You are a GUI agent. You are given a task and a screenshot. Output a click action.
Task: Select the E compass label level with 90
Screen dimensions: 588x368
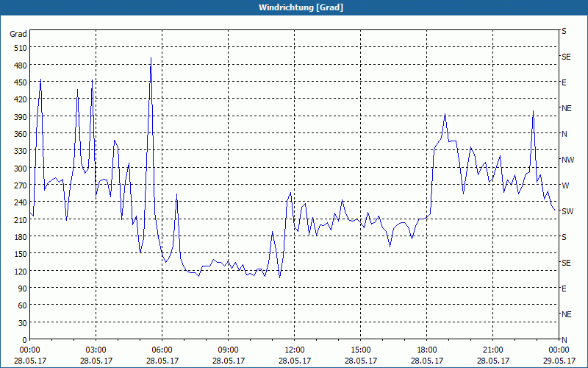click(x=564, y=289)
